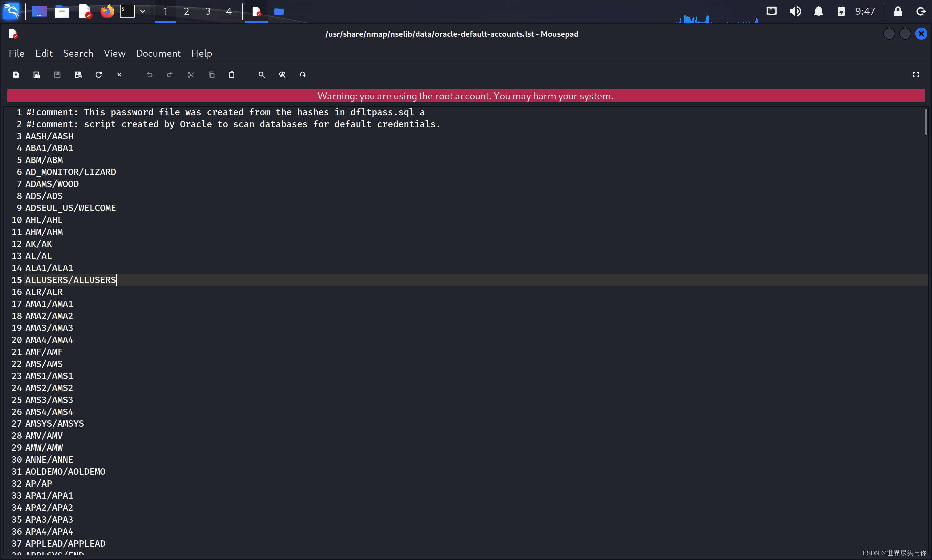The image size is (932, 560).
Task: Switch to workspace 4
Action: (229, 11)
